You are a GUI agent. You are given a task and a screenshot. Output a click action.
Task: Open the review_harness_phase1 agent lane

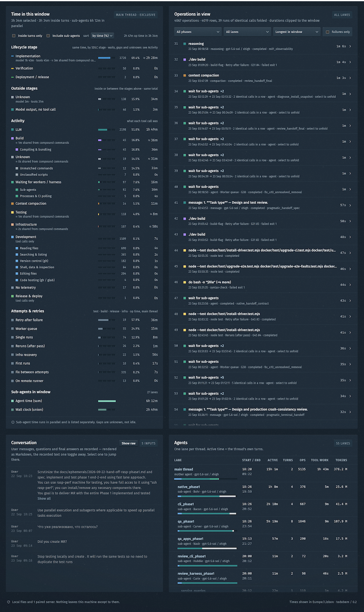pyautogui.click(x=263, y=577)
